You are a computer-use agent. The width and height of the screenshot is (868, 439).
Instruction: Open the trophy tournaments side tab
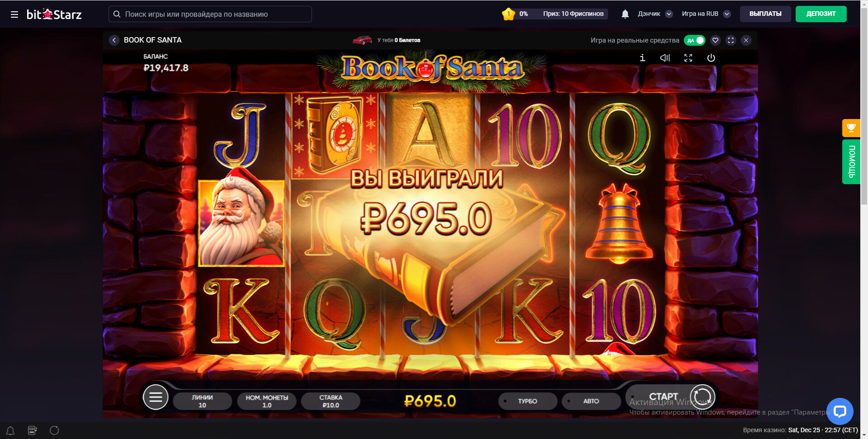coord(851,128)
